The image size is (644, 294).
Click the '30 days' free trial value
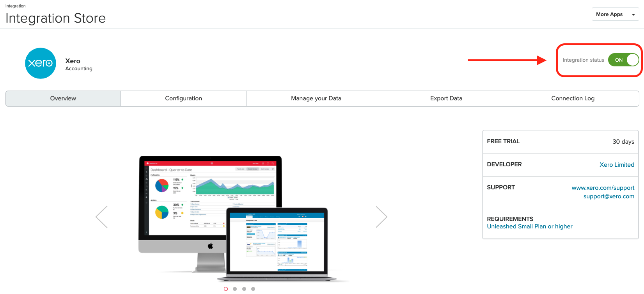pos(623,142)
